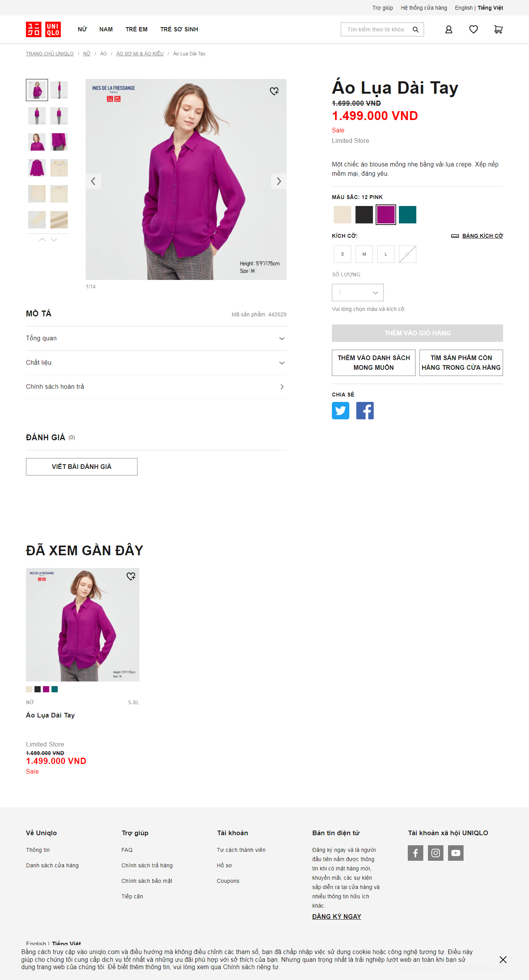
Task: Click the search magnifier icon
Action: click(416, 29)
